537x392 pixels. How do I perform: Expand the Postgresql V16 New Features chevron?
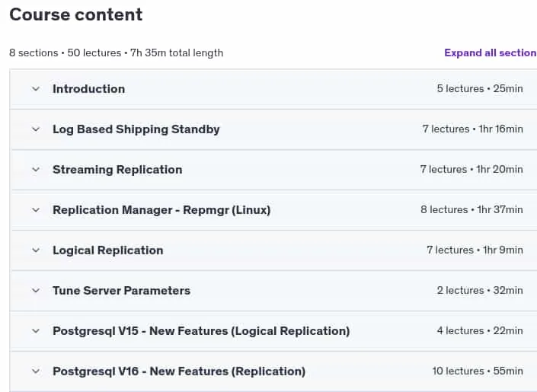point(36,371)
